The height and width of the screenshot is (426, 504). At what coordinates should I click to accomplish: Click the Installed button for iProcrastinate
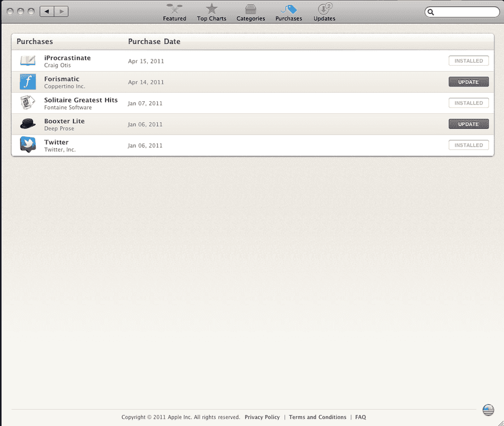469,61
